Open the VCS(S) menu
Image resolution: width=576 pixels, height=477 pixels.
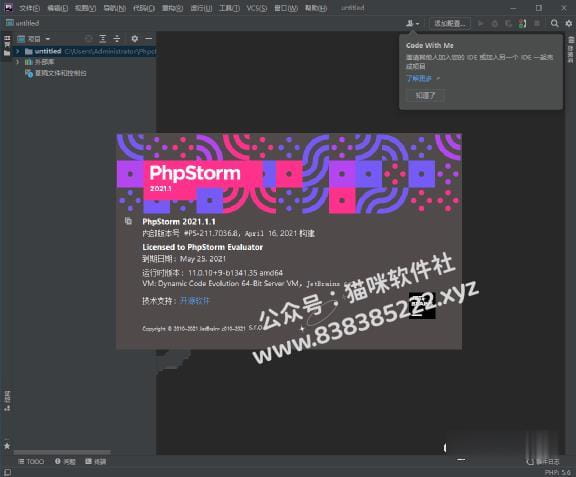(256, 8)
